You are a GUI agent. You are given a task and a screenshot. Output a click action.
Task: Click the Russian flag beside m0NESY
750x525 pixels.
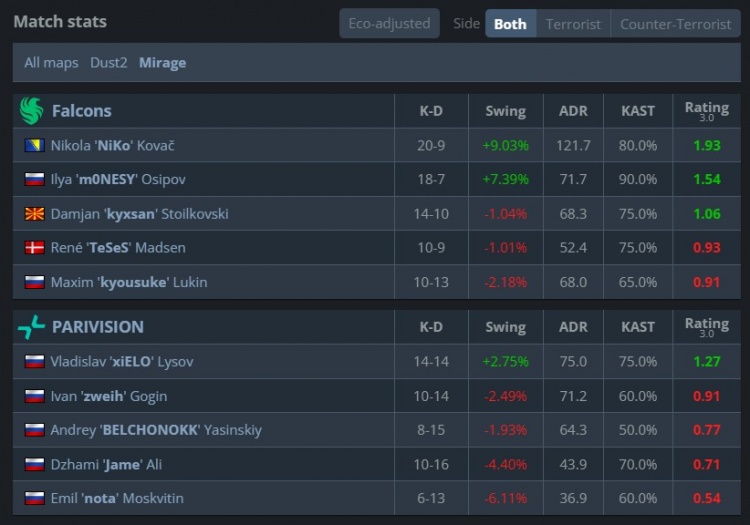click(34, 180)
